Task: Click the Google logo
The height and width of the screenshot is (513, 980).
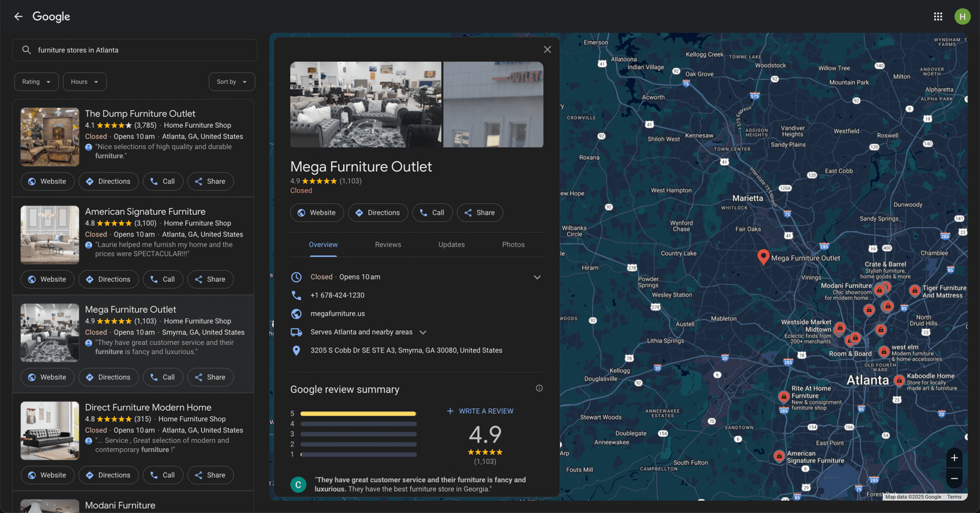Action: click(x=51, y=17)
